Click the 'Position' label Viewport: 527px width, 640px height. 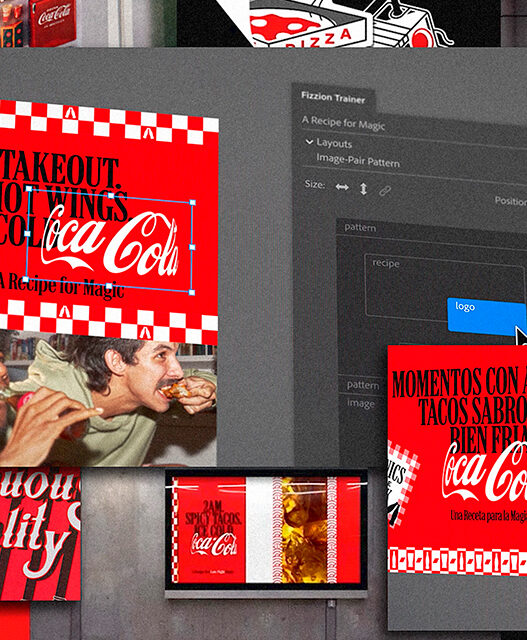[510, 201]
